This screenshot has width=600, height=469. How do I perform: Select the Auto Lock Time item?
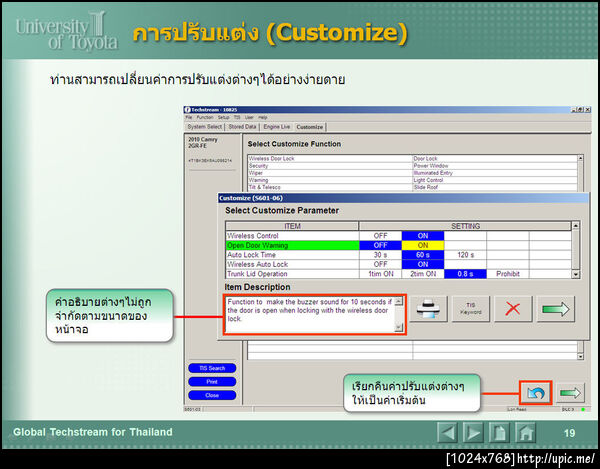pos(292,255)
